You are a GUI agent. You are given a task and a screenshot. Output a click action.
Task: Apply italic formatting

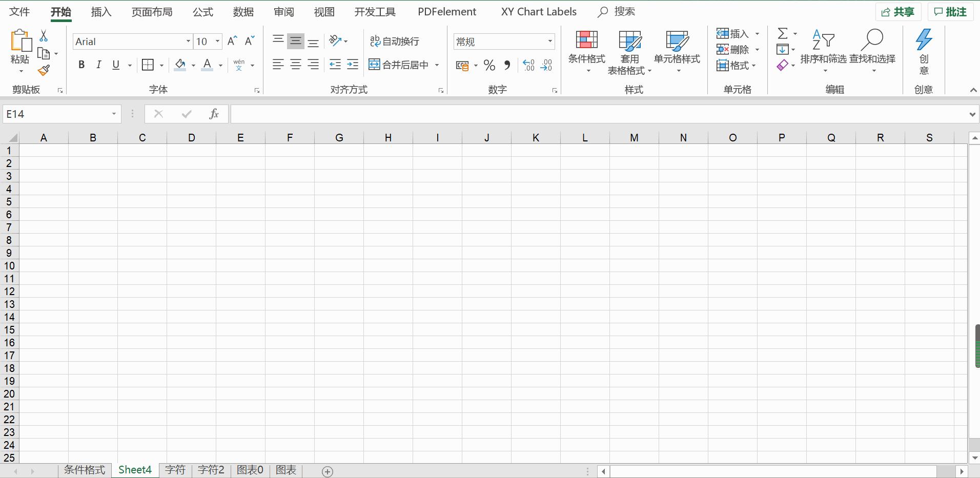[98, 65]
